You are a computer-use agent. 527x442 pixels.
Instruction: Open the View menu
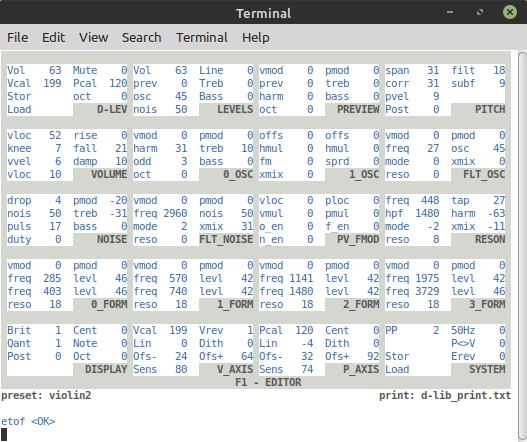(x=93, y=37)
